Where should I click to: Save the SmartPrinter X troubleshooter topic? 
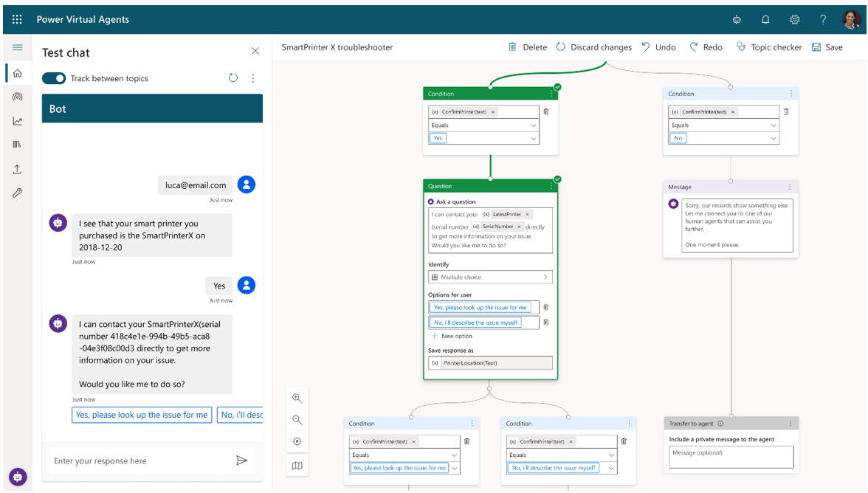[x=827, y=47]
